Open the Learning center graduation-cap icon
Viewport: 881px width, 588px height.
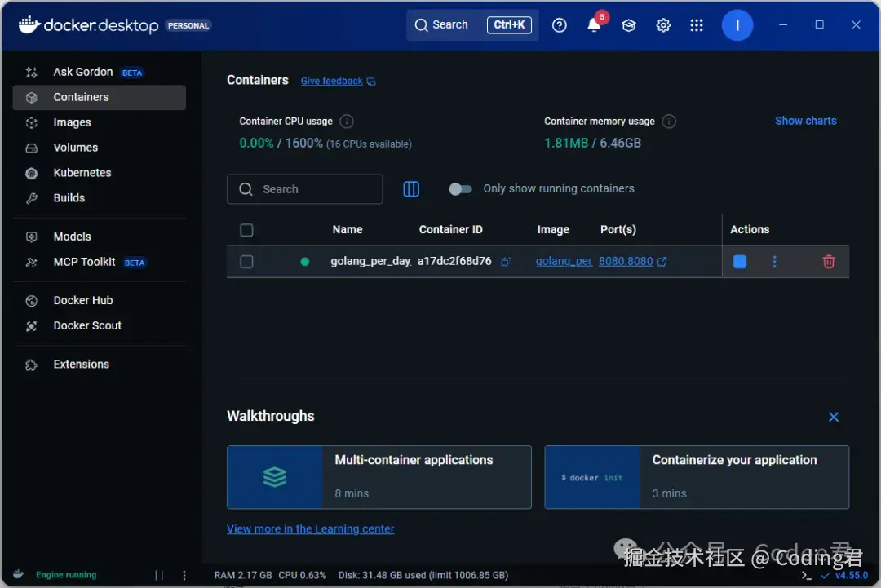(x=629, y=25)
